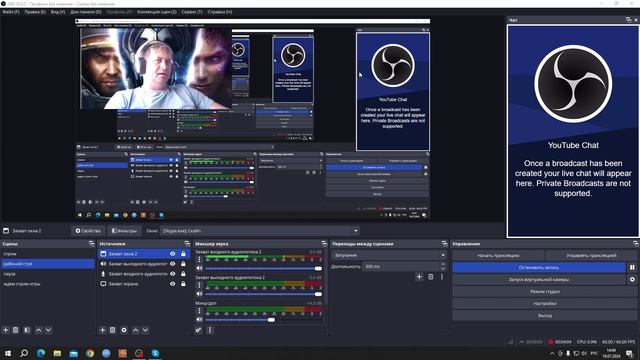Screen dimensions: 640x360
Task: Open the Затухание transition dropdown
Action: point(389,255)
